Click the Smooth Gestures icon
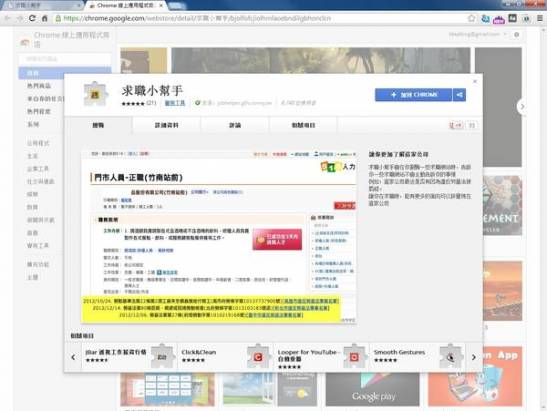This screenshot has height=411, width=547. click(x=450, y=356)
